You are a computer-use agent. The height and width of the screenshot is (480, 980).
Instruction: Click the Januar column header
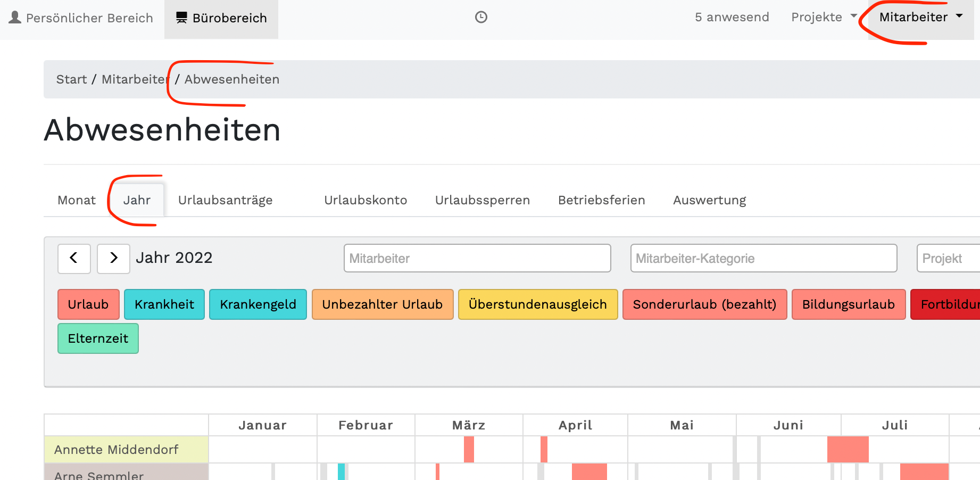[263, 425]
